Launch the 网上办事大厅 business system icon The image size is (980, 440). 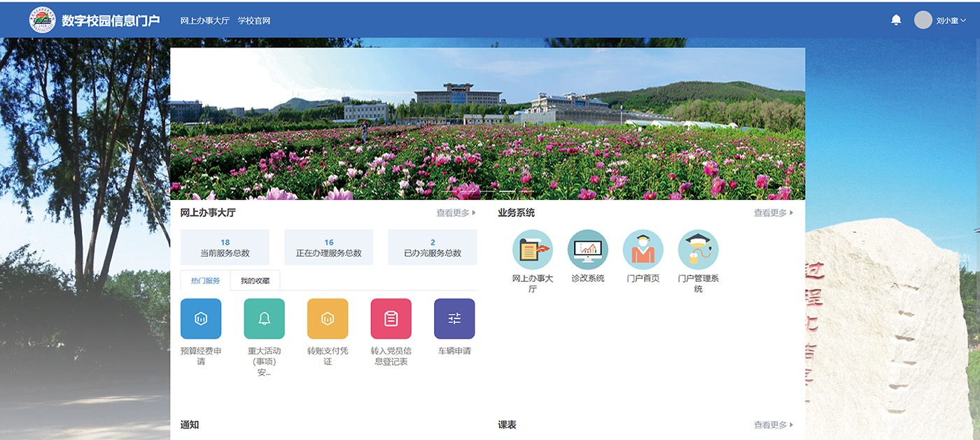click(532, 250)
